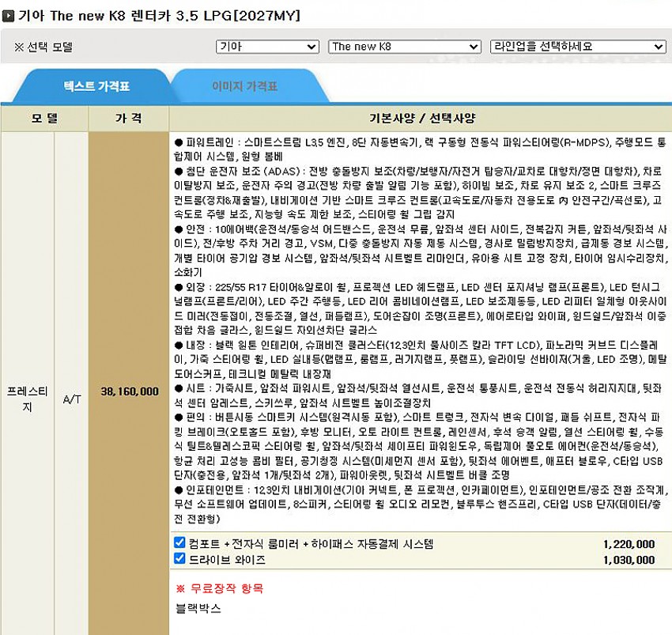Image resolution: width=672 pixels, height=635 pixels.
Task: Click the 38,160,000 price cell
Action: pyautogui.click(x=130, y=391)
